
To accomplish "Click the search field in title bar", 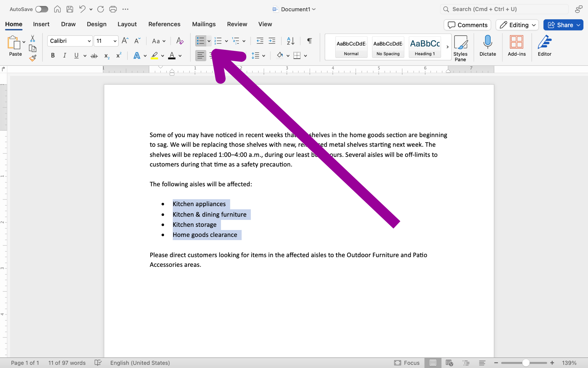I will point(504,9).
